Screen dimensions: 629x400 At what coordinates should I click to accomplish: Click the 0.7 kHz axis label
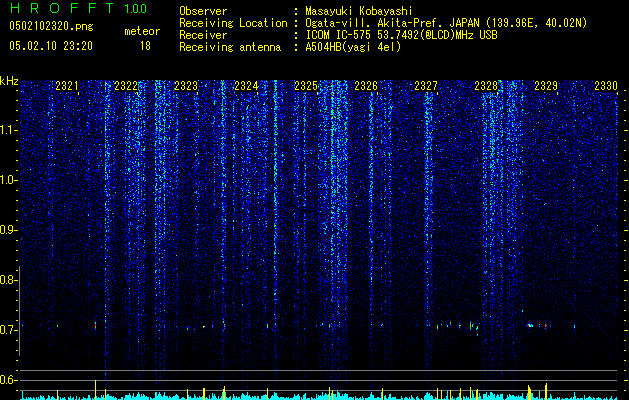8,330
